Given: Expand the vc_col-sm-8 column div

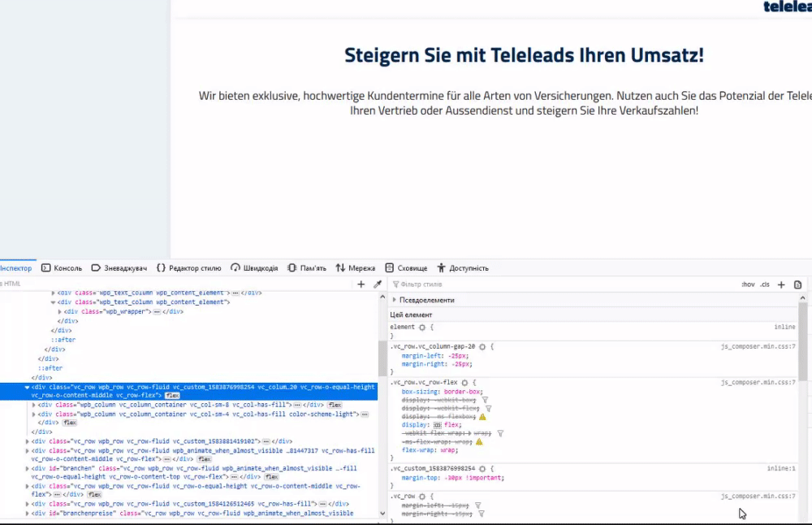Looking at the screenshot, I should 33,405.
